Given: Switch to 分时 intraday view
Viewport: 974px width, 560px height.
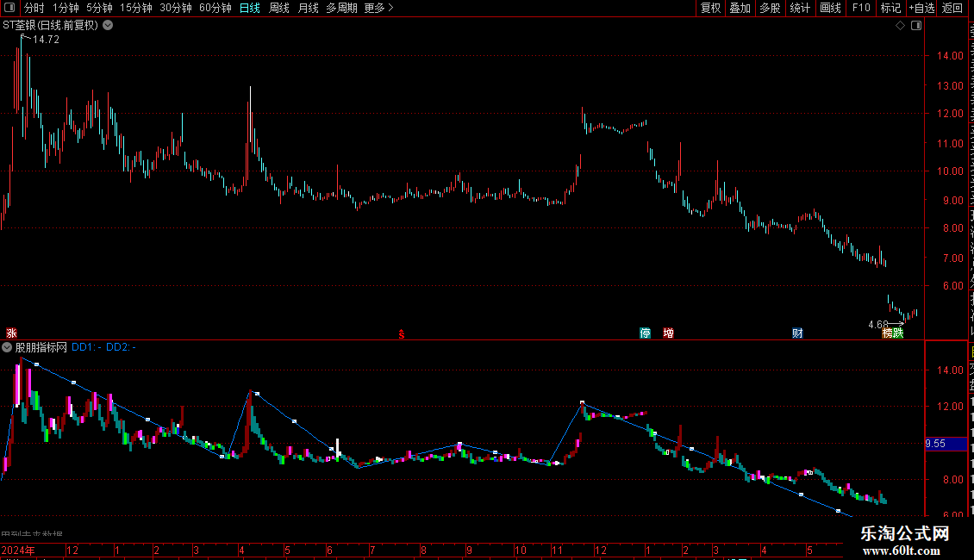Looking at the screenshot, I should pyautogui.click(x=34, y=8).
